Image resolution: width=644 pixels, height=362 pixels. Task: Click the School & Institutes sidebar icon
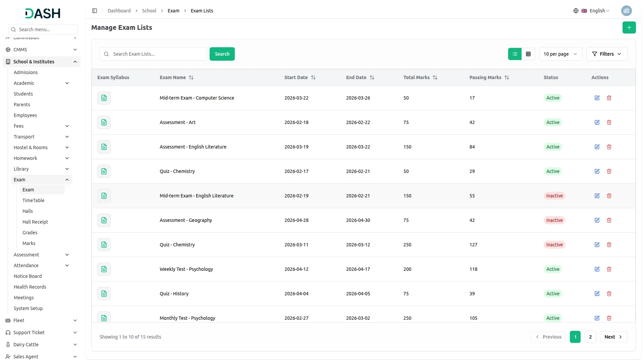8,61
